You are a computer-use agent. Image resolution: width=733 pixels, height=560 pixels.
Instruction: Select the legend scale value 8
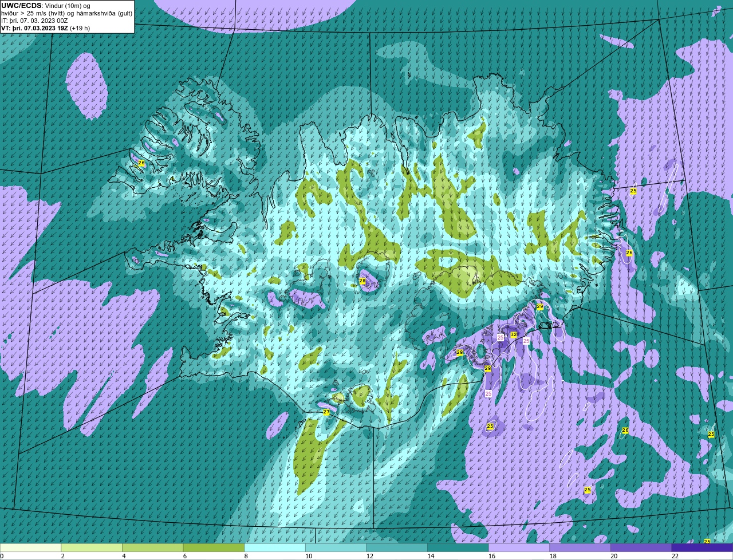[x=246, y=556]
